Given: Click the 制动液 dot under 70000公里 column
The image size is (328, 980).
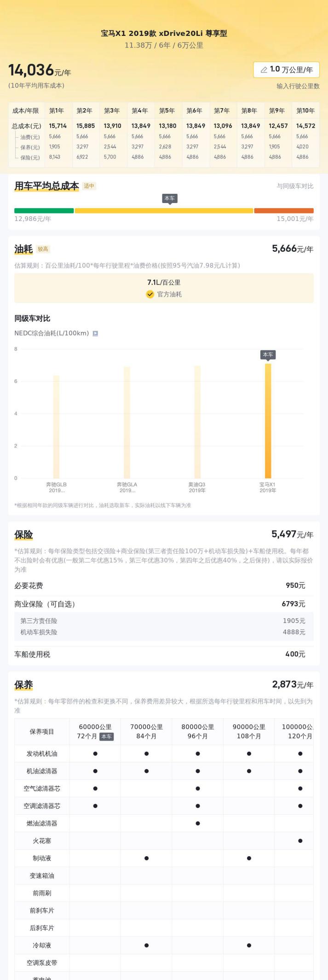Looking at the screenshot, I should [146, 858].
